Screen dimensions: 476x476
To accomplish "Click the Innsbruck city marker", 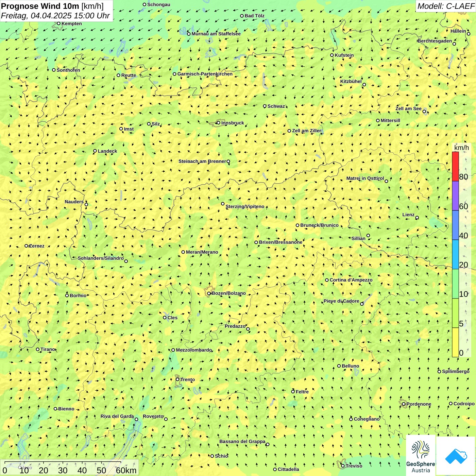I will (218, 123).
